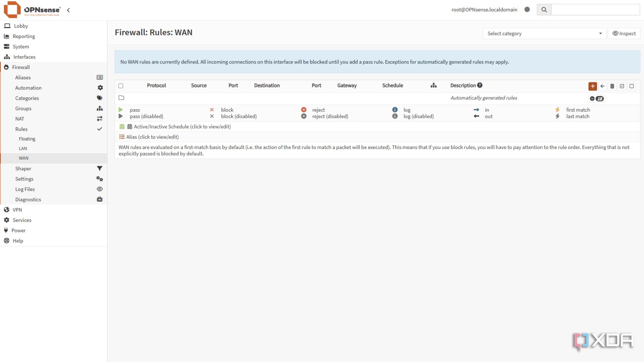
Task: Expand the Interfaces sidebar menu
Action: (24, 57)
